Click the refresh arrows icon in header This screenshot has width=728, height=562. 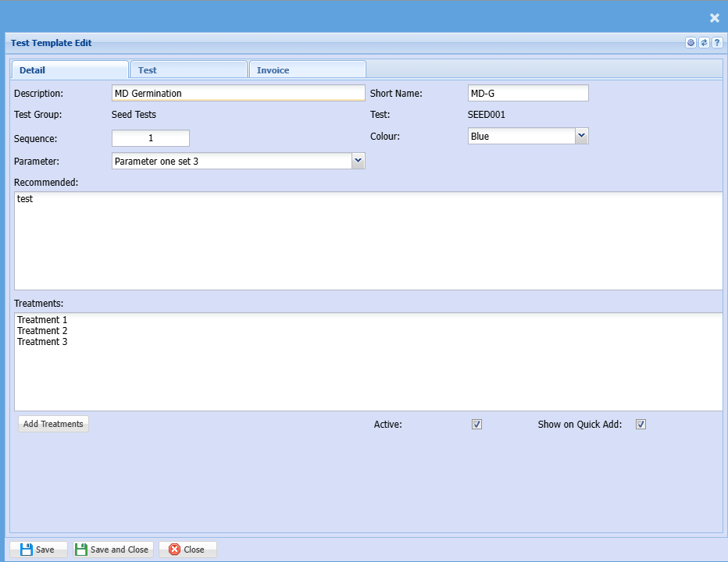click(x=704, y=43)
